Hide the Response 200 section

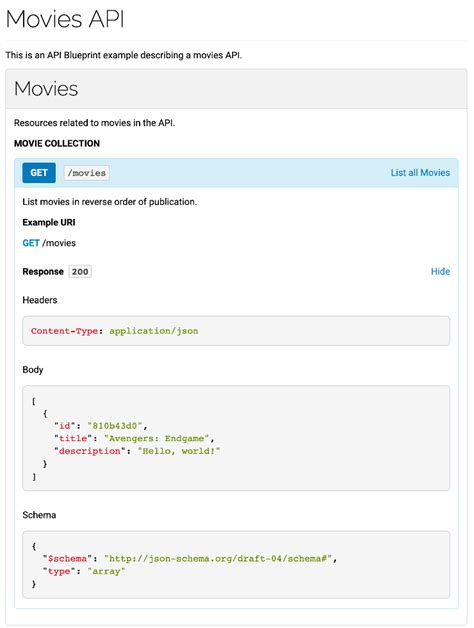pyautogui.click(x=440, y=272)
